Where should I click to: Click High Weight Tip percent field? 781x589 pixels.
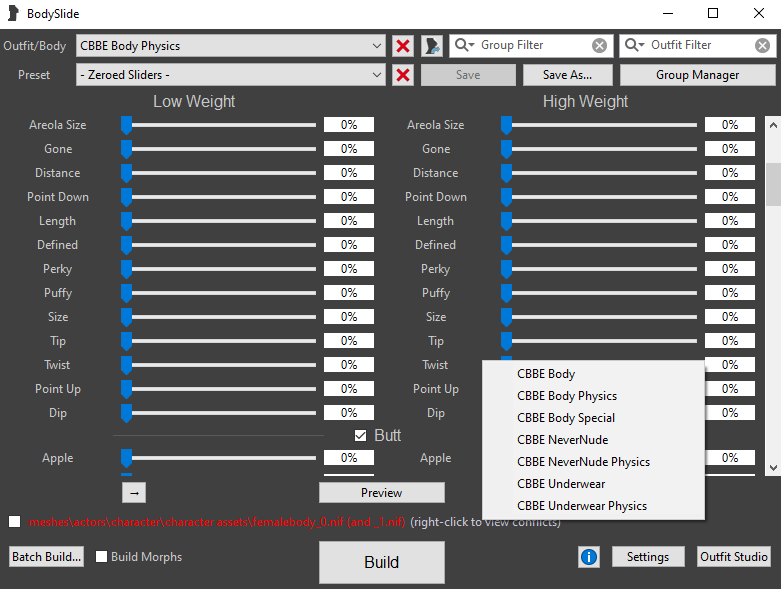pyautogui.click(x=730, y=341)
